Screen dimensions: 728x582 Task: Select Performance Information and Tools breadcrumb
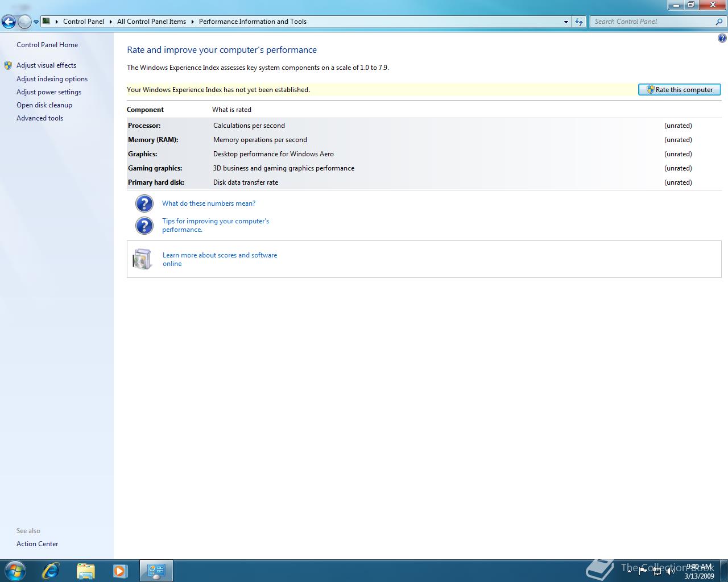point(253,22)
